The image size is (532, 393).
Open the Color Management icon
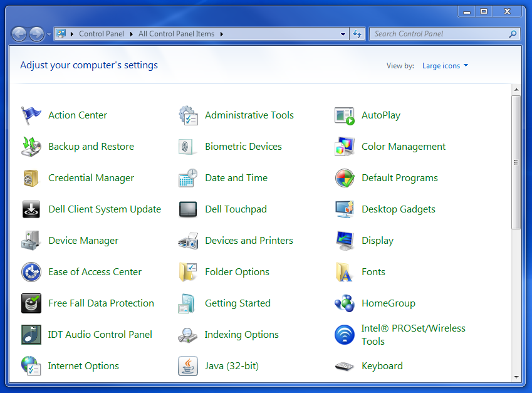(345, 147)
